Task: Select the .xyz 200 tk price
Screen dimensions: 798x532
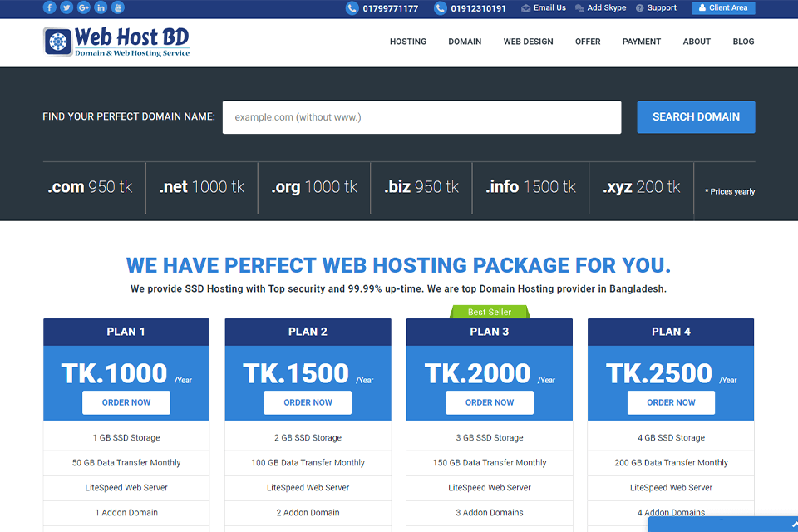Action: click(x=642, y=187)
